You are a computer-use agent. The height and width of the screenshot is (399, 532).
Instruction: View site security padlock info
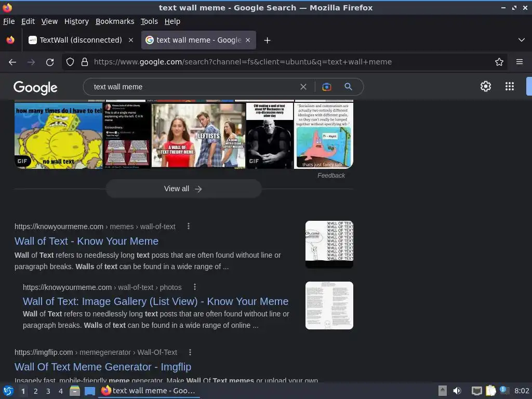(85, 62)
